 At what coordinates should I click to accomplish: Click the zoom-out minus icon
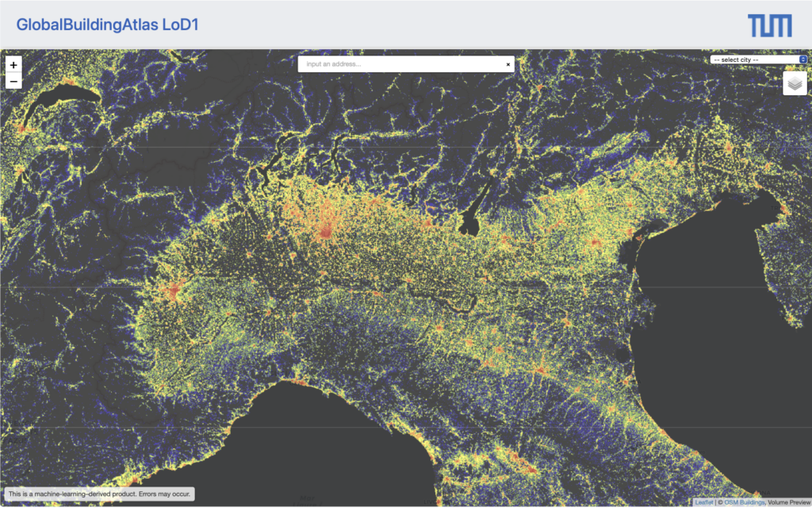pyautogui.click(x=13, y=80)
